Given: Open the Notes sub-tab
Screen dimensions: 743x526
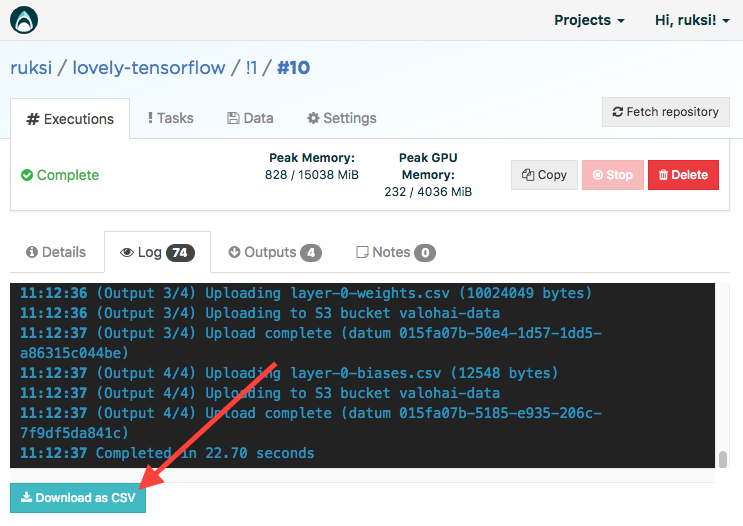Looking at the screenshot, I should [x=395, y=252].
